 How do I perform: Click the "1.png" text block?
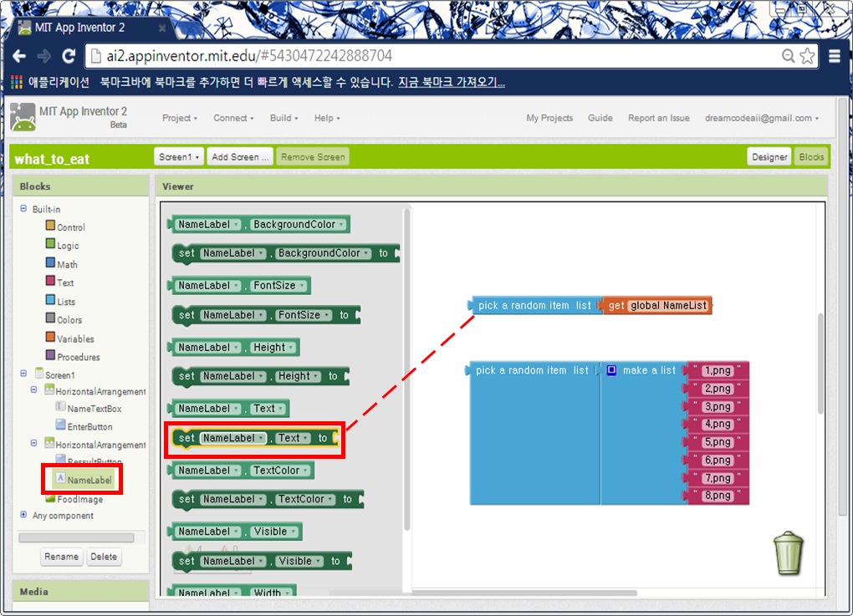[717, 371]
